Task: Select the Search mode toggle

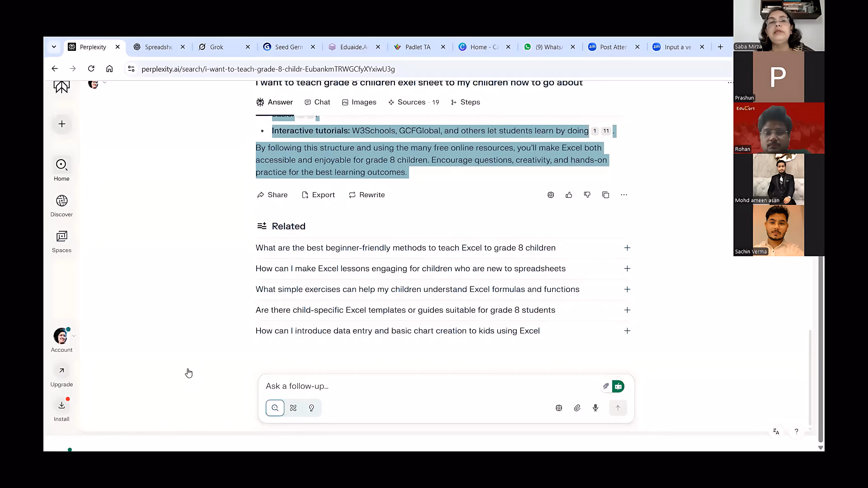Action: pyautogui.click(x=275, y=408)
